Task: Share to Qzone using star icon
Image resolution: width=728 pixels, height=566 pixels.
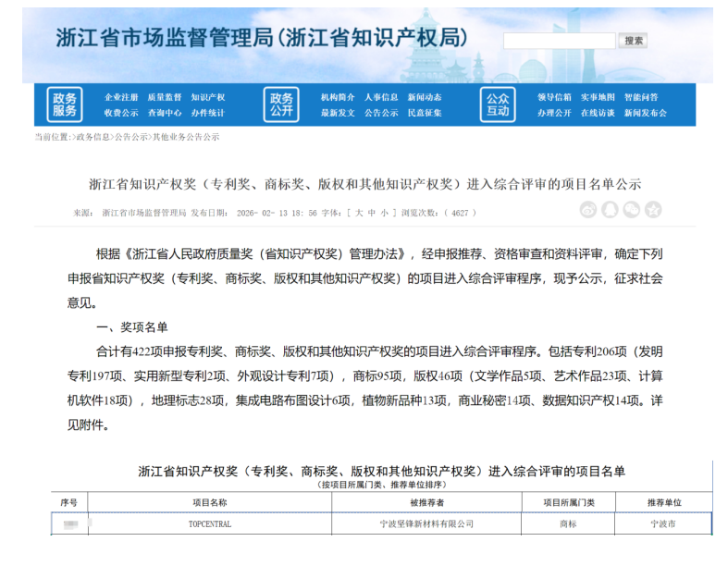Action: 652,211
